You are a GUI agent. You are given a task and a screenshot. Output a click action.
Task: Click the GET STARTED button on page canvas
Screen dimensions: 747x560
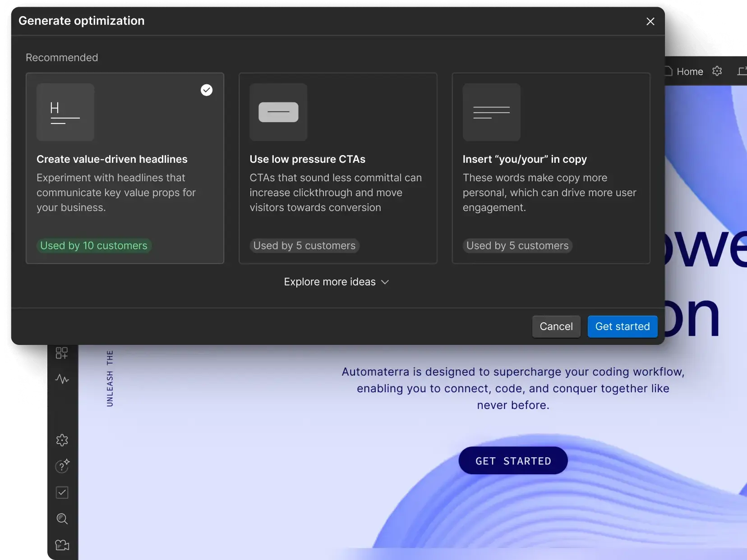513,461
